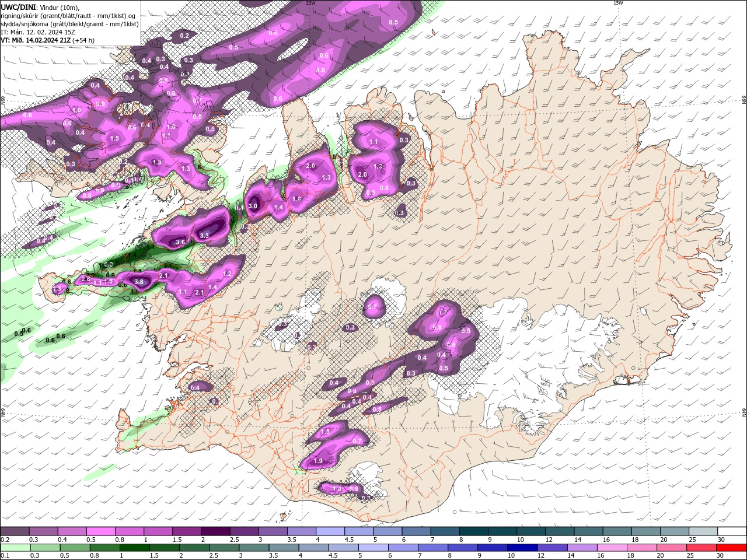Click the 2.8 precipitation value on map
747x560 pixels.
pos(86,279)
